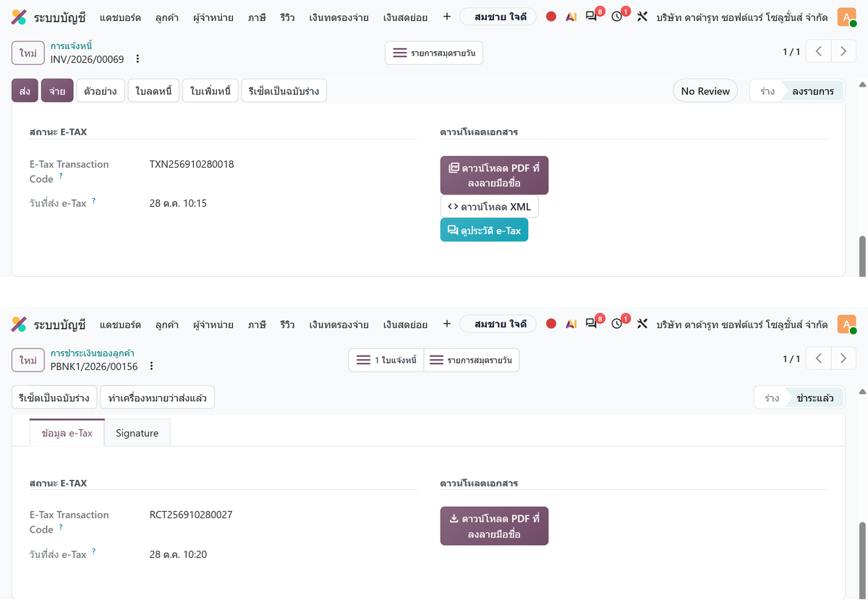The width and height of the screenshot is (868, 610).
Task: Go to next record on the invoice screen
Action: tap(843, 51)
